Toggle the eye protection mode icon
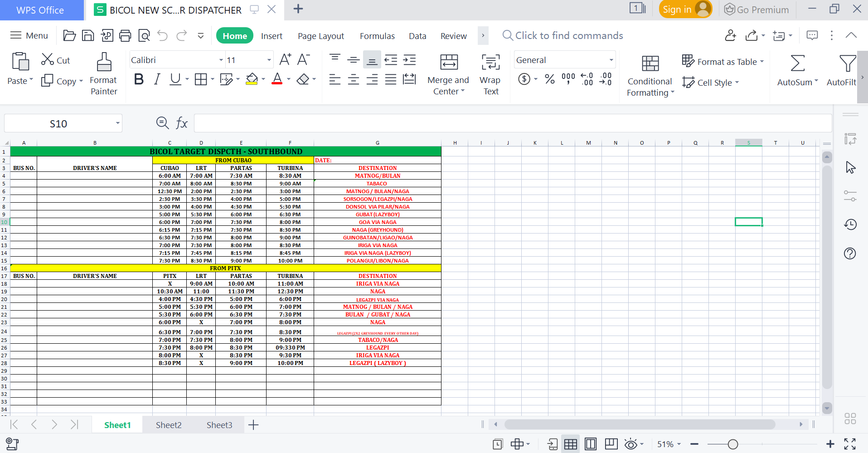Image resolution: width=868 pixels, height=453 pixels. (630, 444)
